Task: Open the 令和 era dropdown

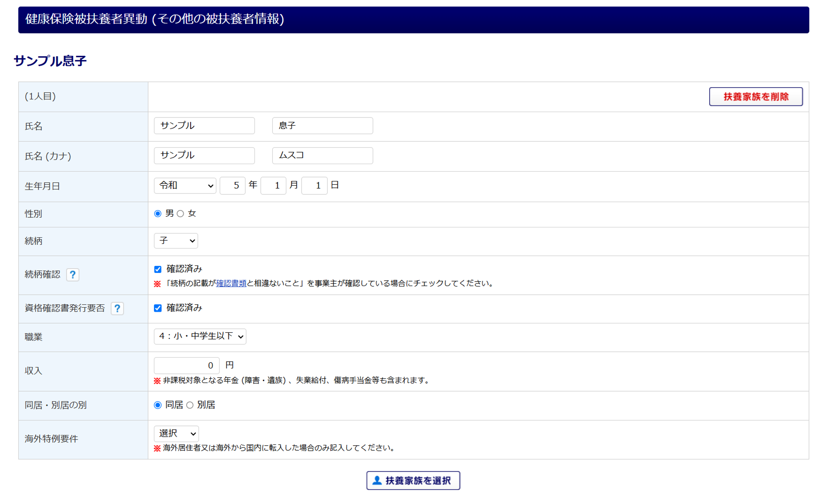Action: [x=185, y=186]
